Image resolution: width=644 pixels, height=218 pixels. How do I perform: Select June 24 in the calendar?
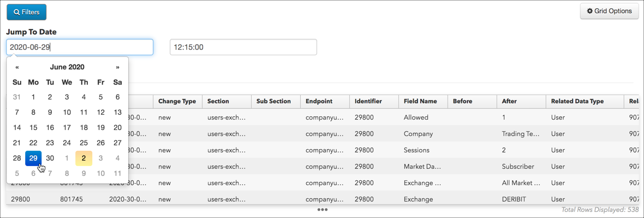[67, 143]
